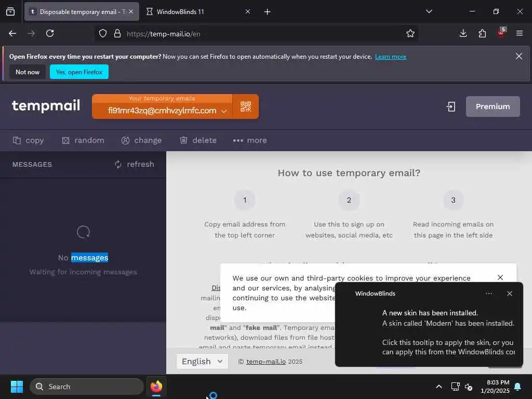Click the sign-in door icon
Viewport: 532px width, 399px height.
click(x=451, y=107)
